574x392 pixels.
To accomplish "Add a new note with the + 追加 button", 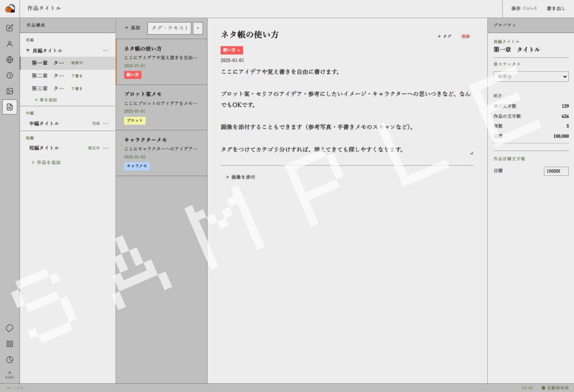I will 132,28.
